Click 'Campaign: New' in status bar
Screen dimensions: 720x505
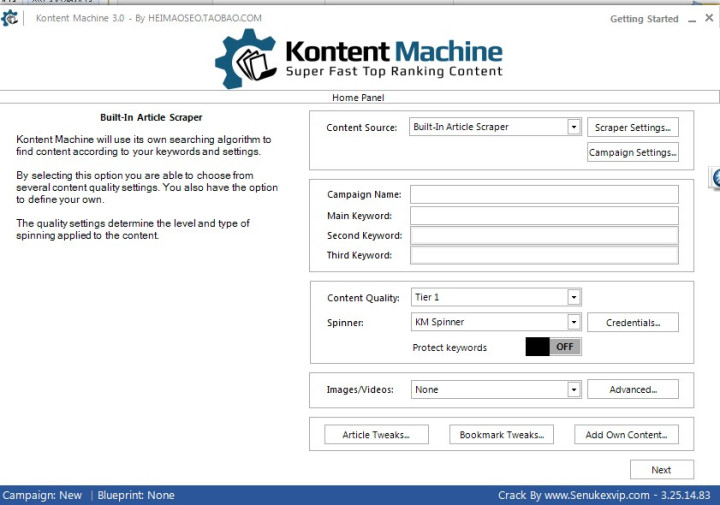click(42, 495)
